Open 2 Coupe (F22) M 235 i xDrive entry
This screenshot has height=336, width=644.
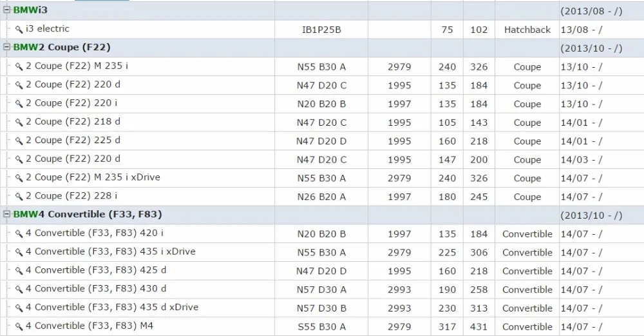pos(93,177)
